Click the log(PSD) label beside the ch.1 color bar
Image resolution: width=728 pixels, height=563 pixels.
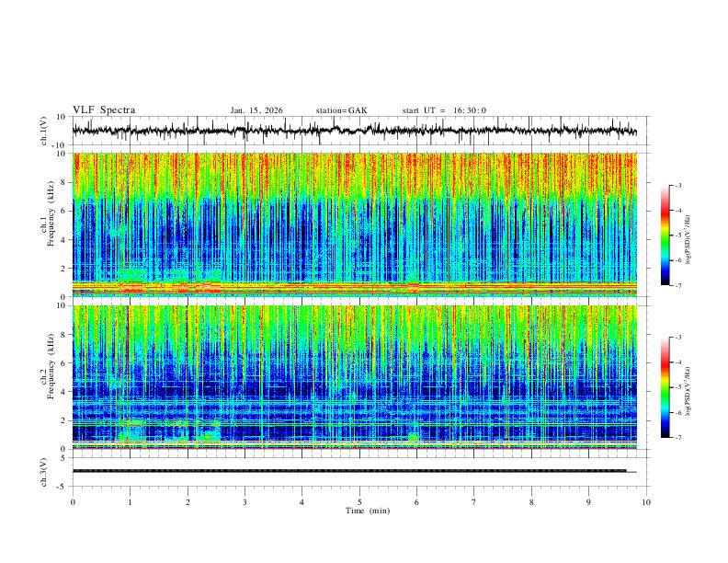click(688, 240)
